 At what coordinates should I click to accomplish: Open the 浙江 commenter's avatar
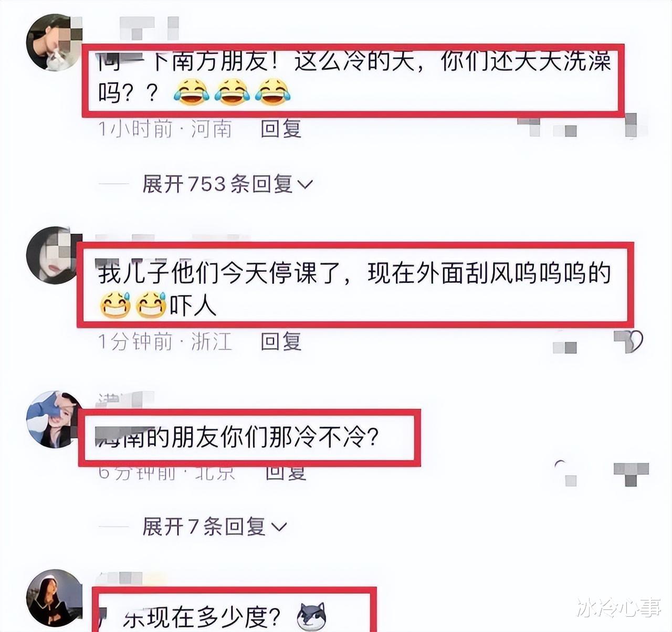52,256
